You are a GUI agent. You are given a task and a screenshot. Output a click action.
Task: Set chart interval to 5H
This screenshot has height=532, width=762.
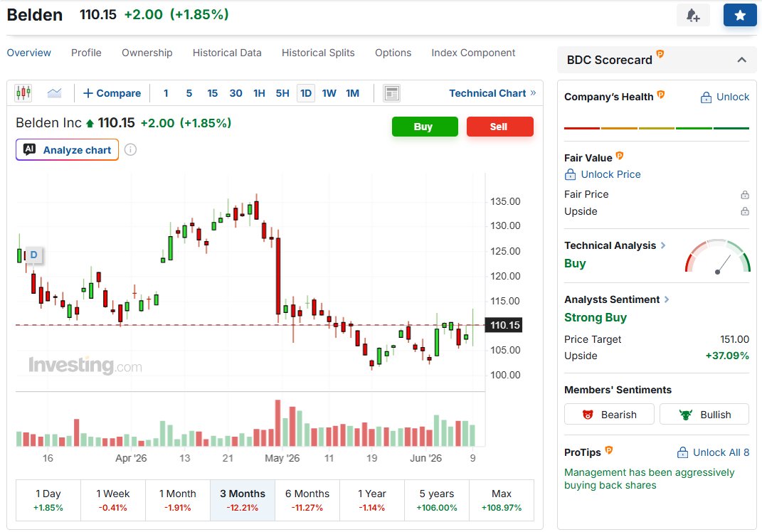point(282,92)
